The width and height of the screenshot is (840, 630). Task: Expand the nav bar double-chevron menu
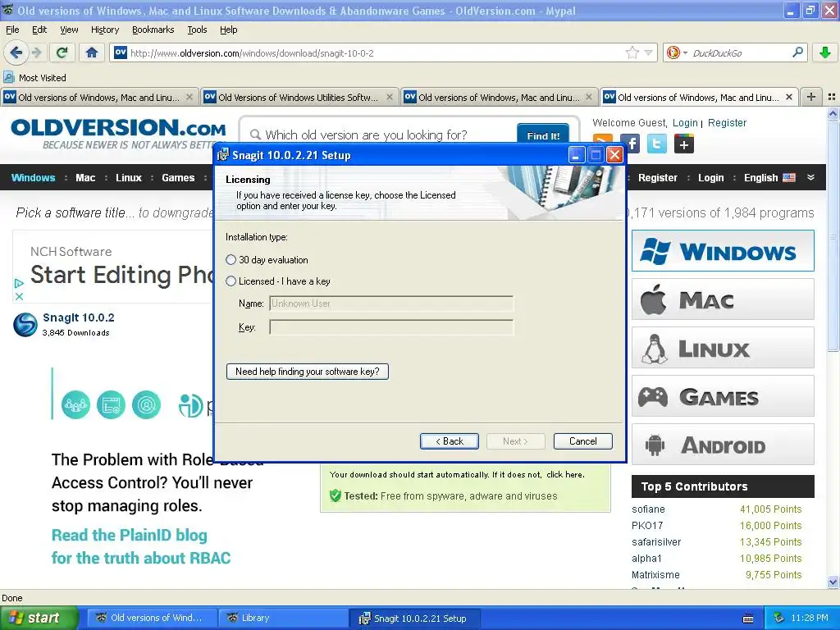point(811,177)
